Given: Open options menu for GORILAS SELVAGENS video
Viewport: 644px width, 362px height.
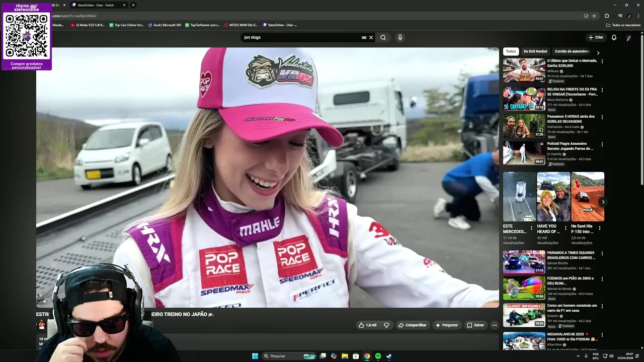Looking at the screenshot, I should click(602, 117).
